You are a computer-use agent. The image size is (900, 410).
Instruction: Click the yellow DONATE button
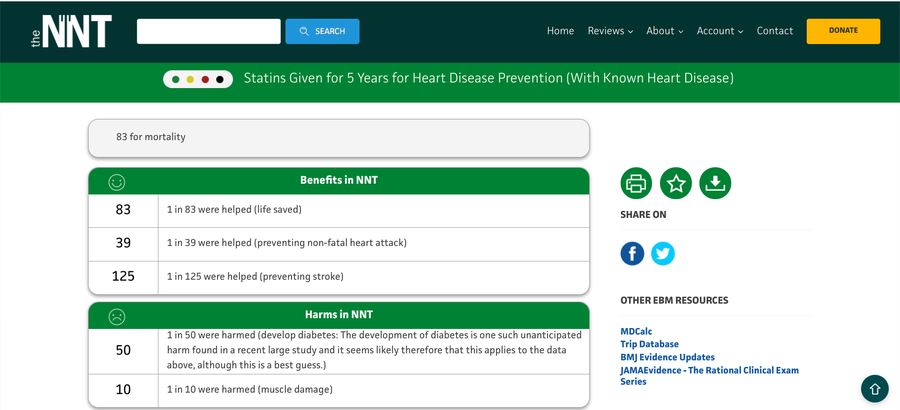point(843,31)
